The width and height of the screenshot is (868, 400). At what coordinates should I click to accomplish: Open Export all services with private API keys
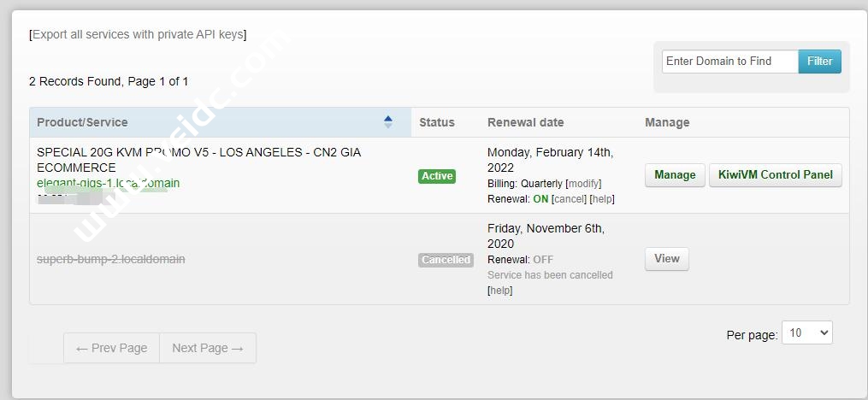click(x=138, y=35)
